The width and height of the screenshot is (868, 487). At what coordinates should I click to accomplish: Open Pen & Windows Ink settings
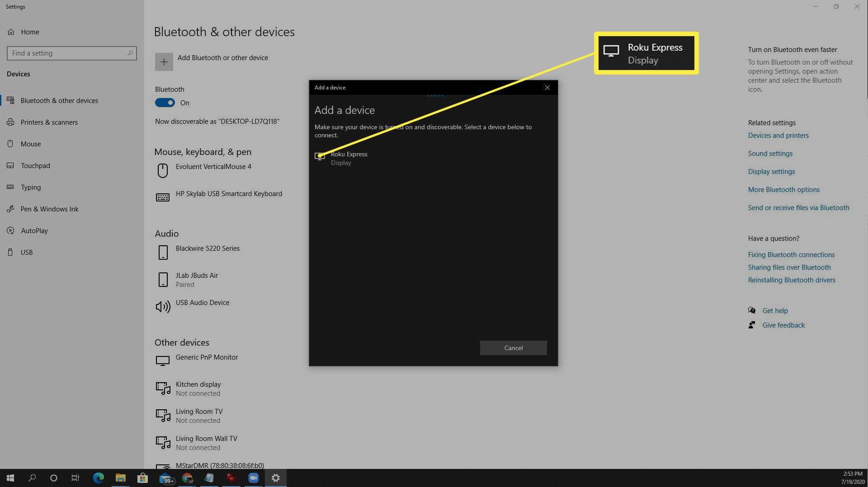pyautogui.click(x=49, y=209)
